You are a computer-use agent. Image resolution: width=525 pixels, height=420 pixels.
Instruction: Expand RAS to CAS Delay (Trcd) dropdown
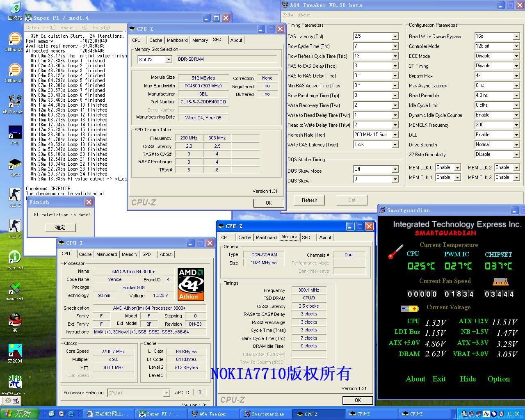(x=395, y=66)
